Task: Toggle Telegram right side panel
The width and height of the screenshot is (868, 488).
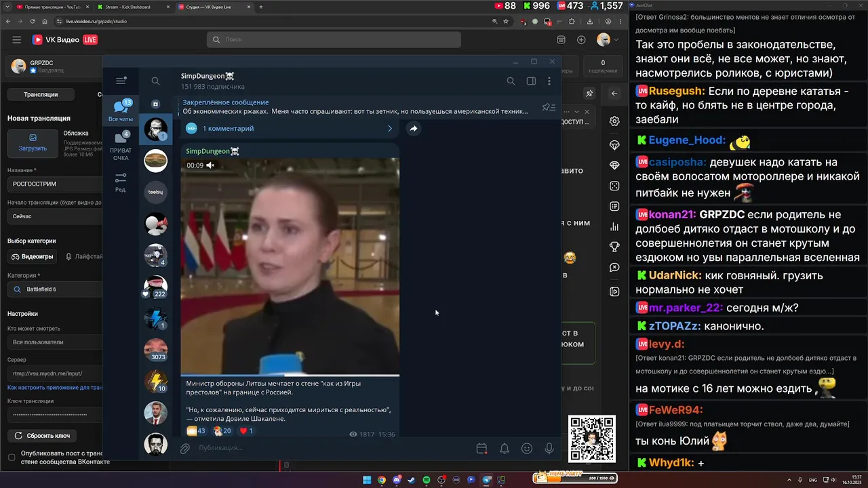Action: coord(531,81)
